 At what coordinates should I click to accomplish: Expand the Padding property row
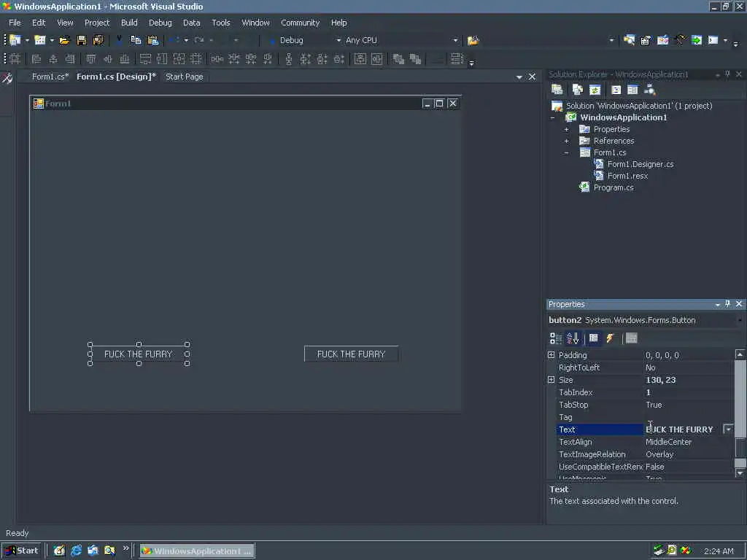click(551, 355)
